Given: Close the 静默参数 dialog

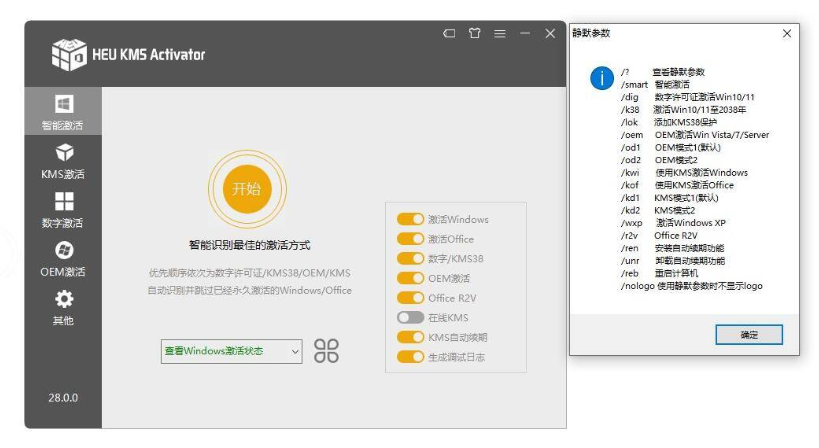Looking at the screenshot, I should (787, 33).
